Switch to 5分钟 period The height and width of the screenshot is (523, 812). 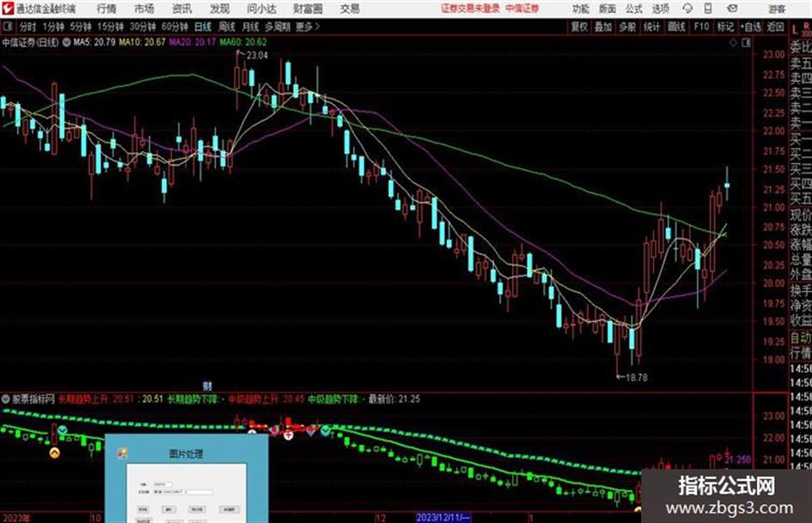tap(80, 27)
